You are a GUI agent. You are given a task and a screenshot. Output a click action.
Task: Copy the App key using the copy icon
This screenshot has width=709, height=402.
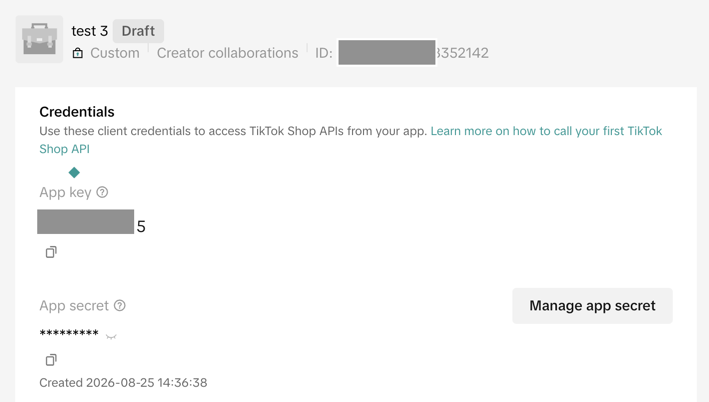(x=51, y=252)
